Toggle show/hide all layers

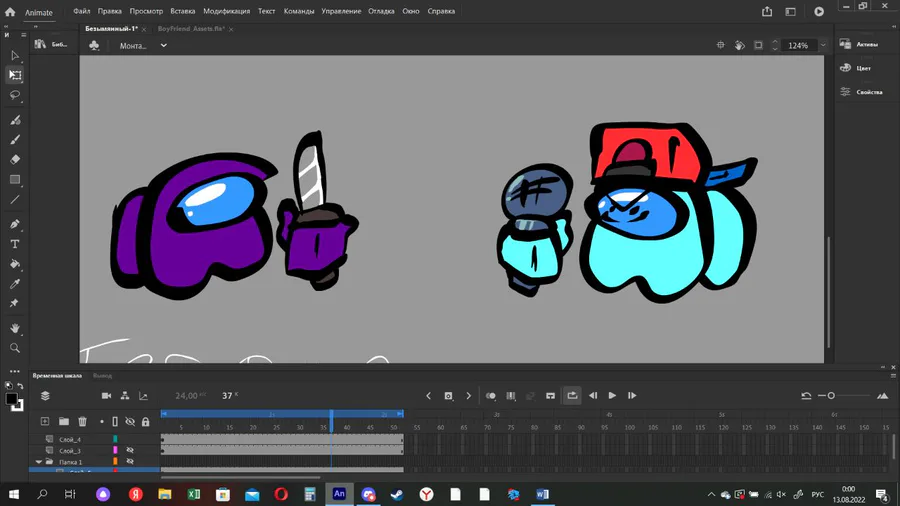(130, 422)
